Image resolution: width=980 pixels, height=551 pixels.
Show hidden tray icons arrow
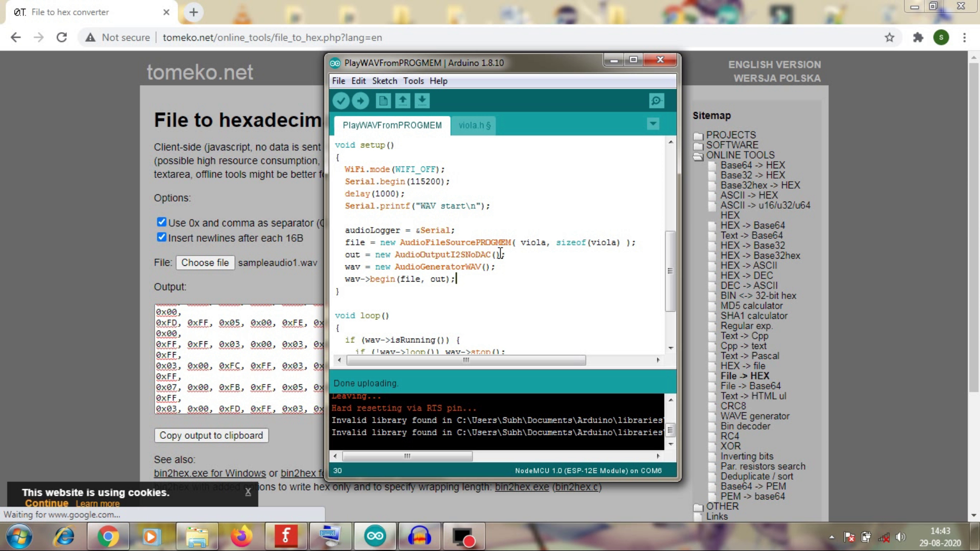click(831, 537)
